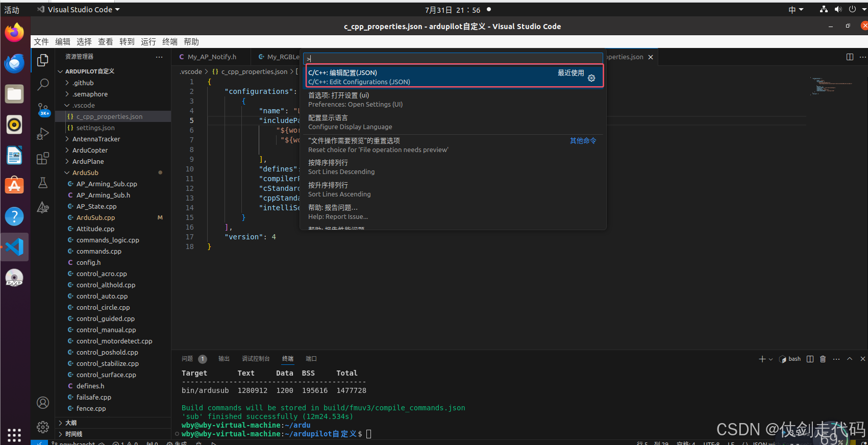This screenshot has width=868, height=445.
Task: Select the bash terminal instance label
Action: click(x=790, y=359)
